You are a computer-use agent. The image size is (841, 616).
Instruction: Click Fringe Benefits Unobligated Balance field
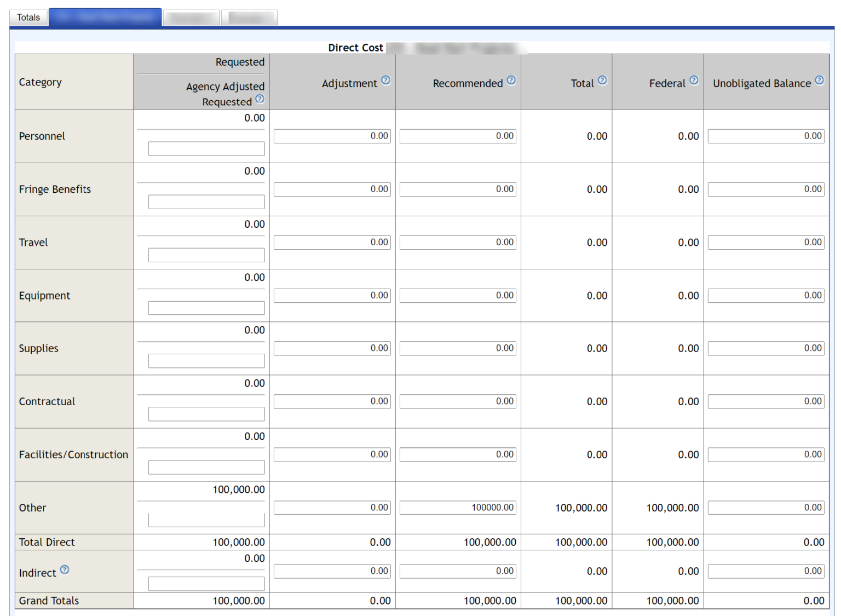pos(765,189)
